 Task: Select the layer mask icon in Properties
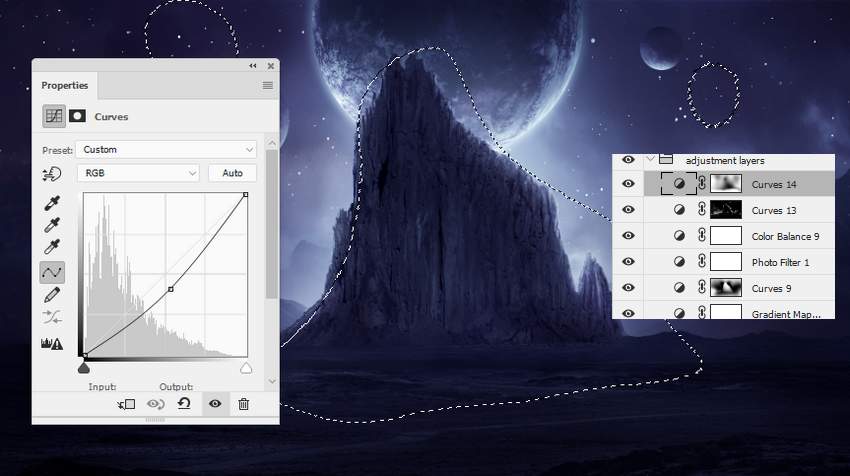click(x=77, y=116)
